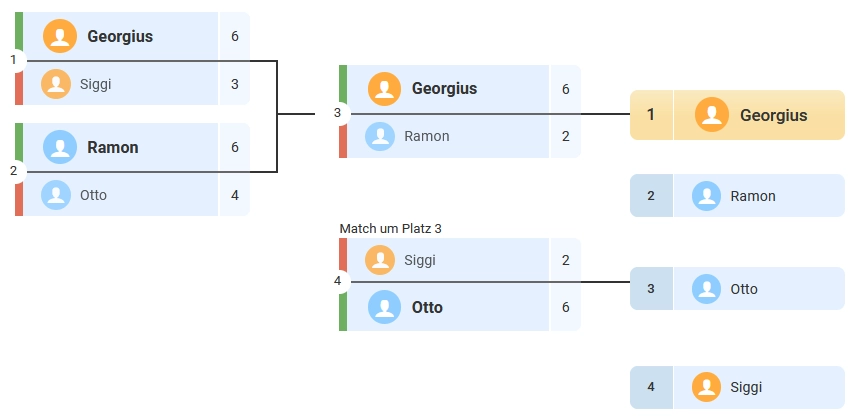Click Otto's avatar in third-place match
The height and width of the screenshot is (420, 850).
[x=384, y=307]
